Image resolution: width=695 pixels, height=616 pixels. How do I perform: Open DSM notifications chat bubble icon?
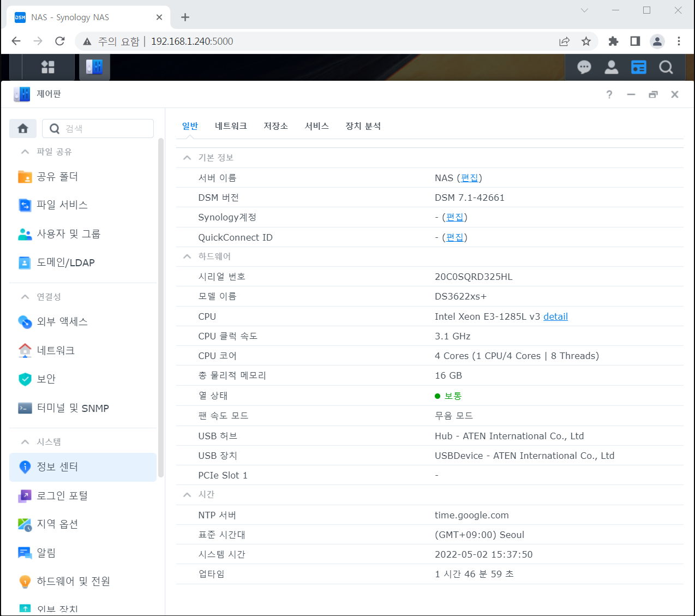coord(584,67)
